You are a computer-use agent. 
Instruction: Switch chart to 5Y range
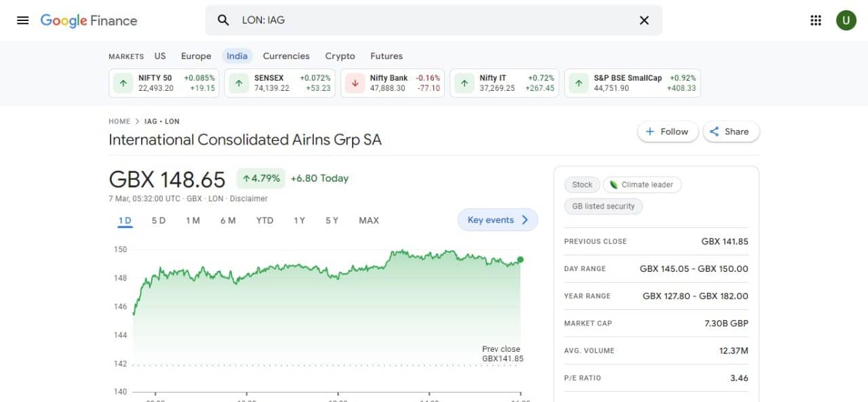[332, 220]
